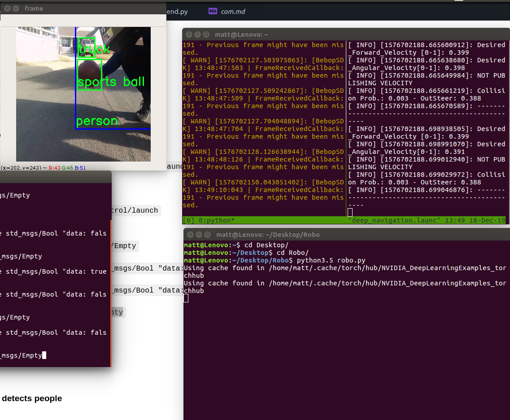
Task: Click the cursor in the Robo terminal
Action: point(186,298)
